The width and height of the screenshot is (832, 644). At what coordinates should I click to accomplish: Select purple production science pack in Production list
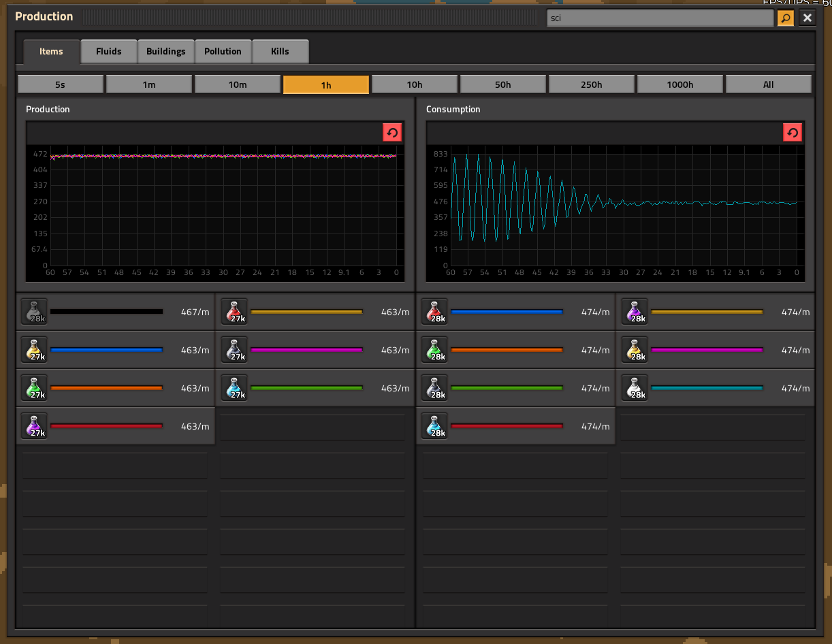tap(34, 426)
